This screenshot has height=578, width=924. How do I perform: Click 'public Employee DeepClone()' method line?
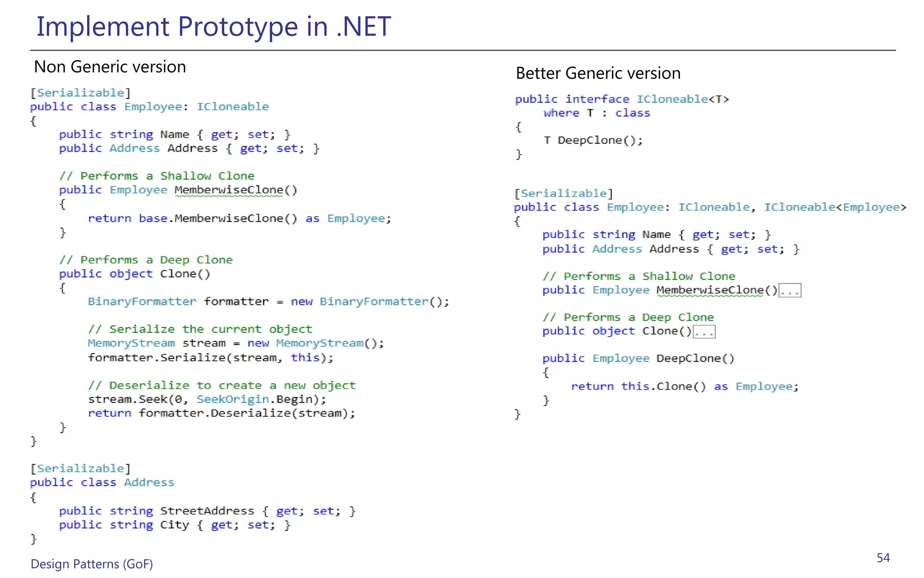[638, 358]
